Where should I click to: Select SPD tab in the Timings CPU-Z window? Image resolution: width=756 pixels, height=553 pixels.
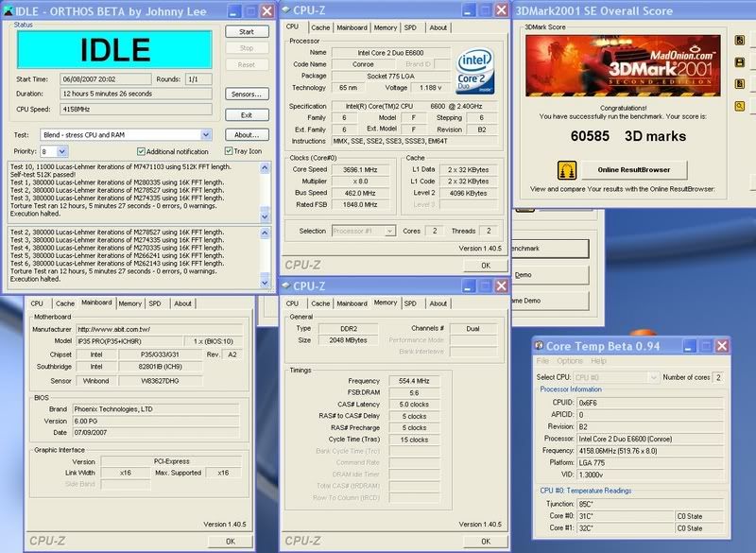[410, 303]
